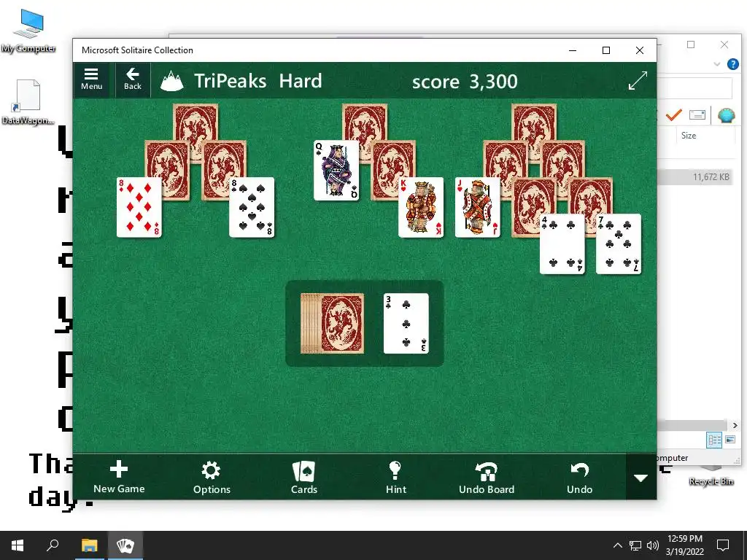Collapse the bottom toolbar with down arrow
Screen dimensions: 747x560
click(640, 478)
